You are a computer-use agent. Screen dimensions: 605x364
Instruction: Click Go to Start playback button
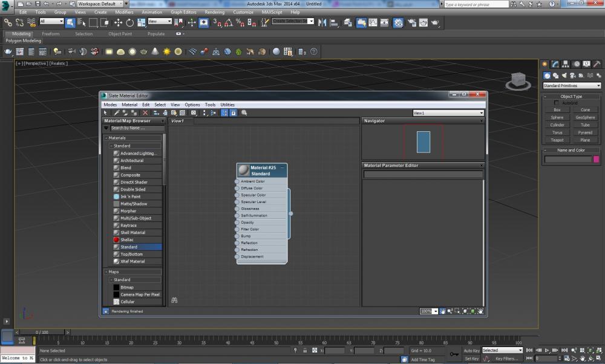[529, 350]
